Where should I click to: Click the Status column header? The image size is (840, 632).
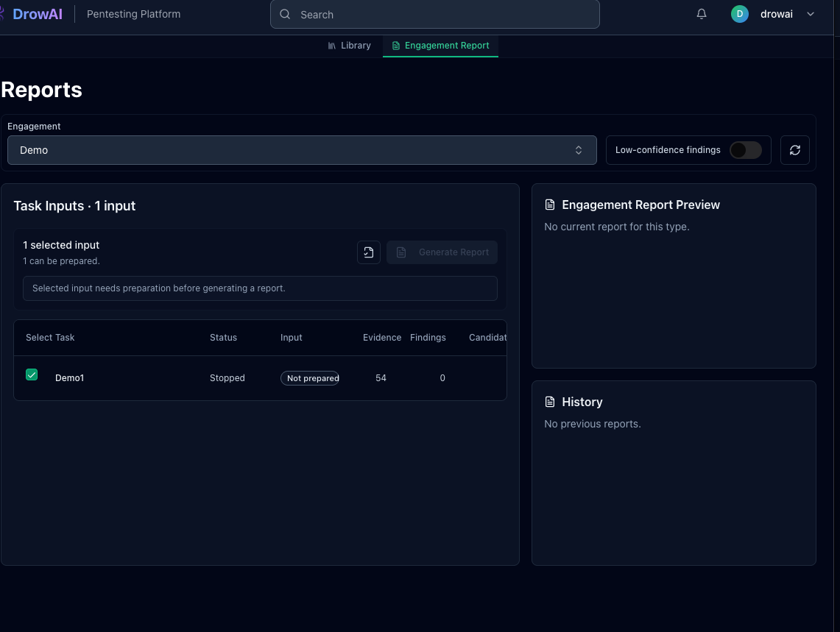[223, 338]
